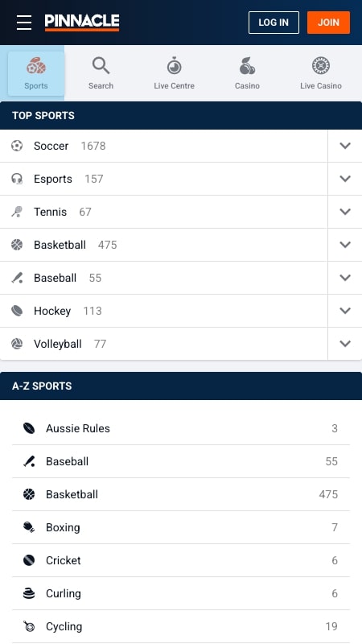This screenshot has width=362, height=644.
Task: Select the Sports tab icon
Action: [36, 66]
